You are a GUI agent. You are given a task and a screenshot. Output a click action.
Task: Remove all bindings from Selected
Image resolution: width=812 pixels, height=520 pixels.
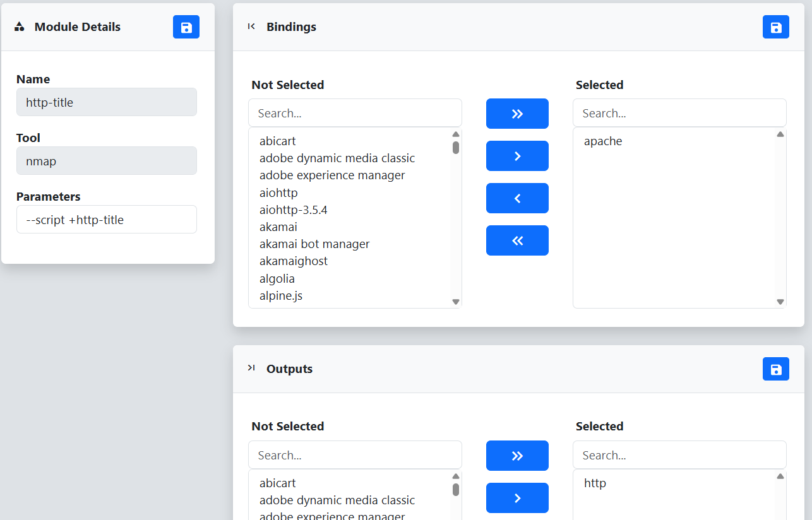tap(517, 240)
